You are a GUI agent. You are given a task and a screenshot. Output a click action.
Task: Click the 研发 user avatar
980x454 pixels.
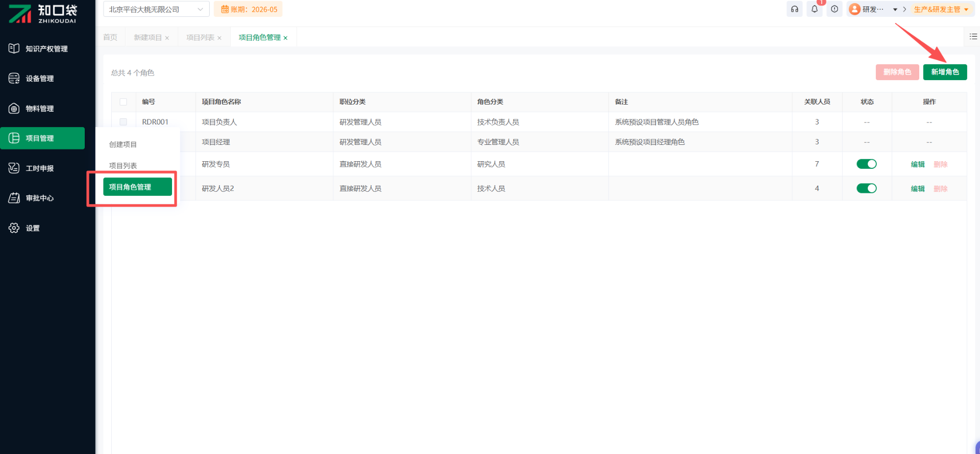pos(854,9)
